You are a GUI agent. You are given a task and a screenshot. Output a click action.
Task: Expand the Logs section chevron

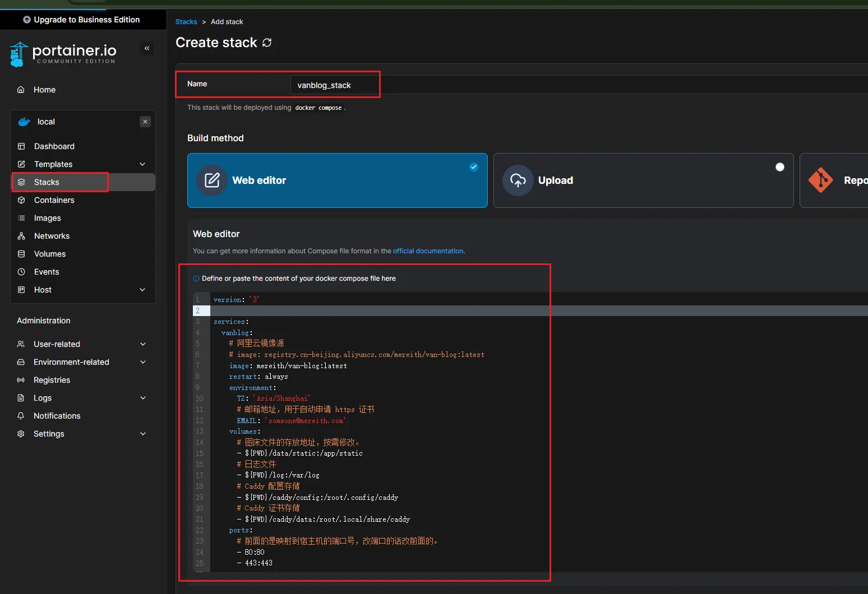(x=143, y=398)
